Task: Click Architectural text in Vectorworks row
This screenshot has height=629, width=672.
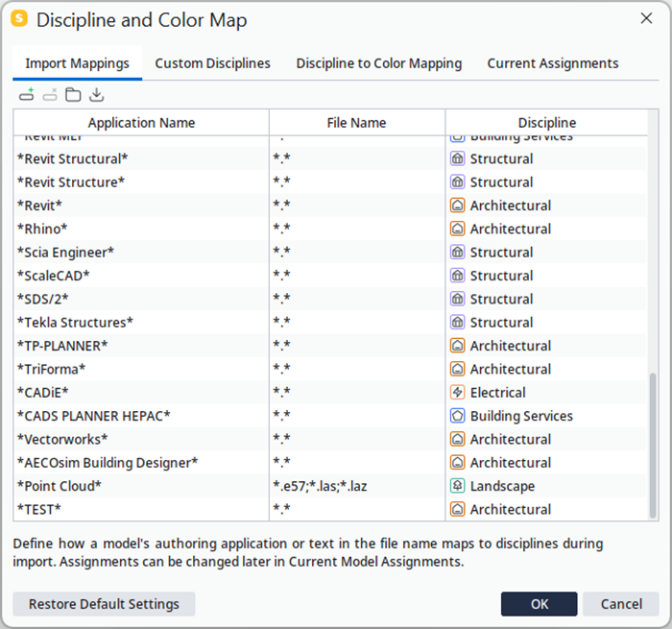Action: pyautogui.click(x=511, y=439)
